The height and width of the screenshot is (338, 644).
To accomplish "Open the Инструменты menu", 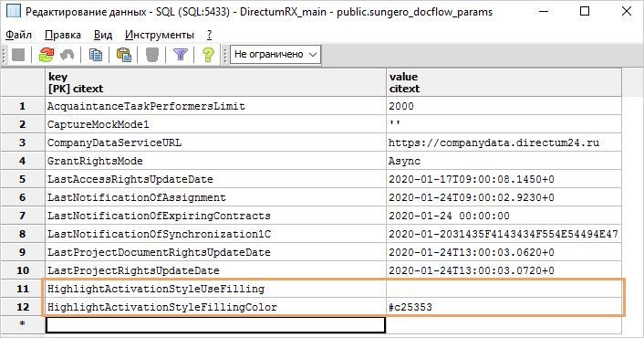I will (160, 35).
